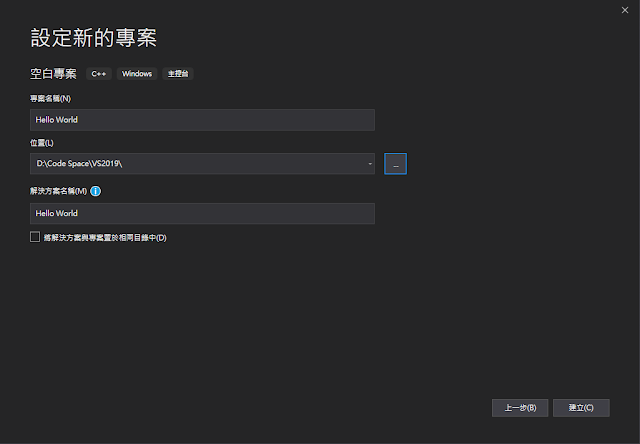Screen dimensions: 640x444
Task: Focus the project name field "Hello World"
Action: (202, 120)
